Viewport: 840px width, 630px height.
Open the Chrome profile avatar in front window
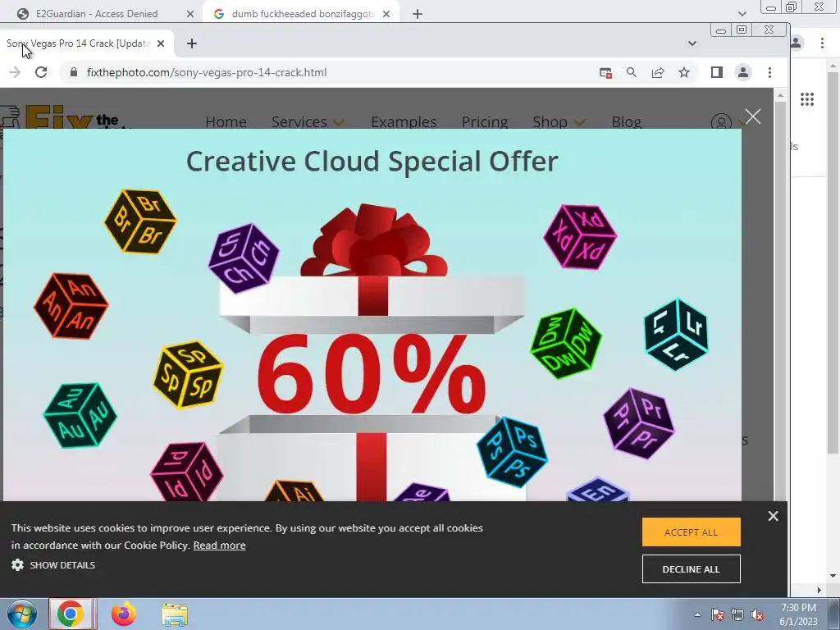pyautogui.click(x=743, y=72)
